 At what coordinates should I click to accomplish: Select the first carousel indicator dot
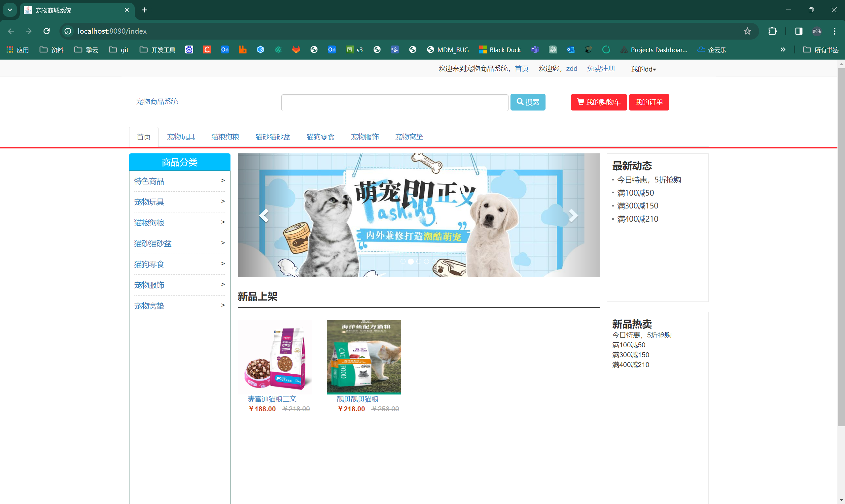403,262
